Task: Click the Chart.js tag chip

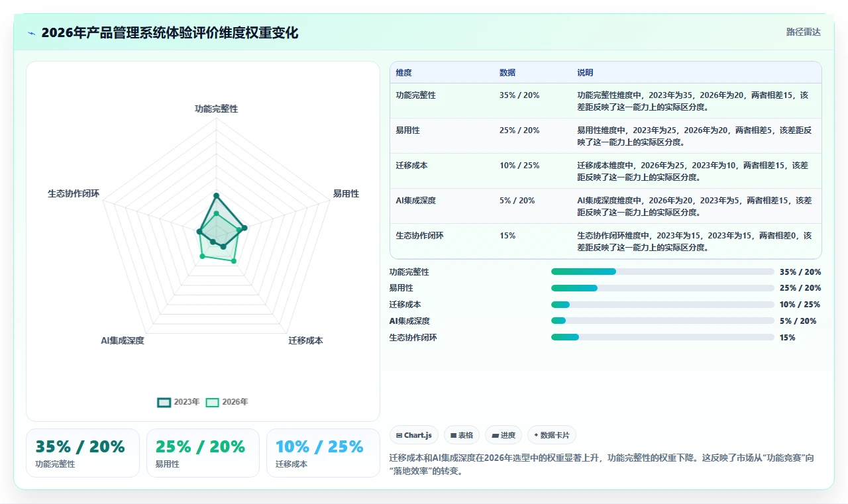Action: [414, 435]
